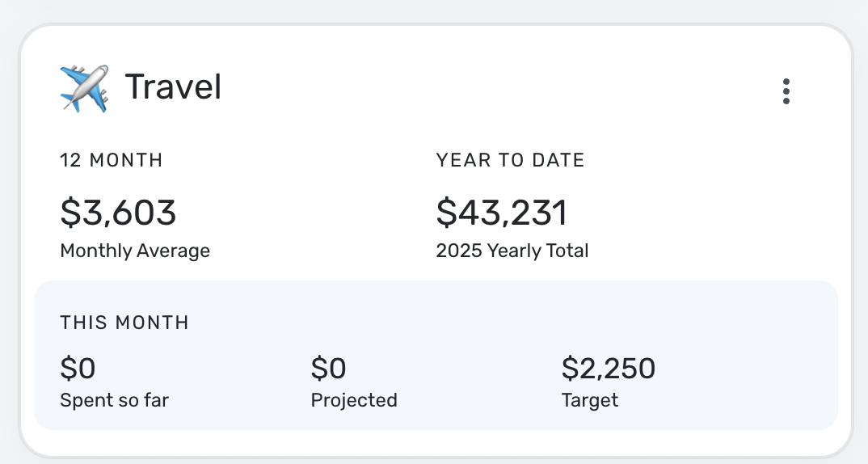The height and width of the screenshot is (464, 868).
Task: Click the $2,250 target amount
Action: 609,369
